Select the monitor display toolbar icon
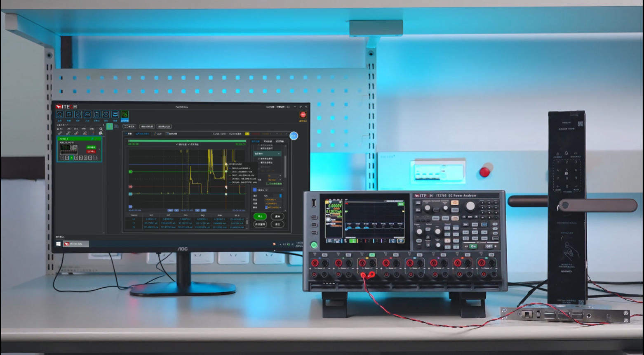Image resolution: width=644 pixels, height=355 pixels. [115, 114]
